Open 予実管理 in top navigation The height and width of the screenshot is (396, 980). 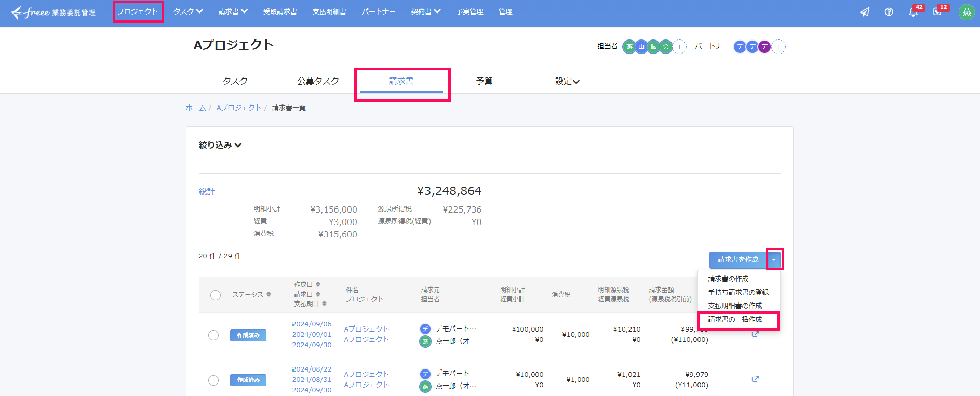tap(469, 11)
